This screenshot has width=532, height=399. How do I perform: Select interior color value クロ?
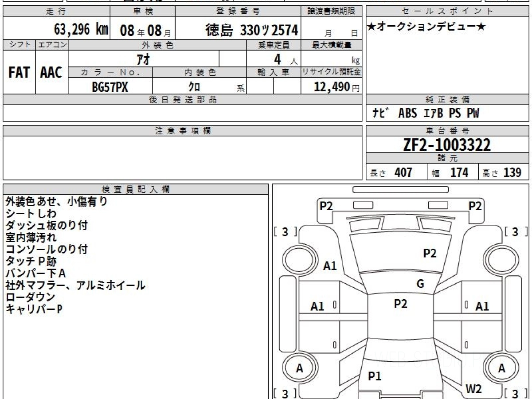tap(194, 87)
